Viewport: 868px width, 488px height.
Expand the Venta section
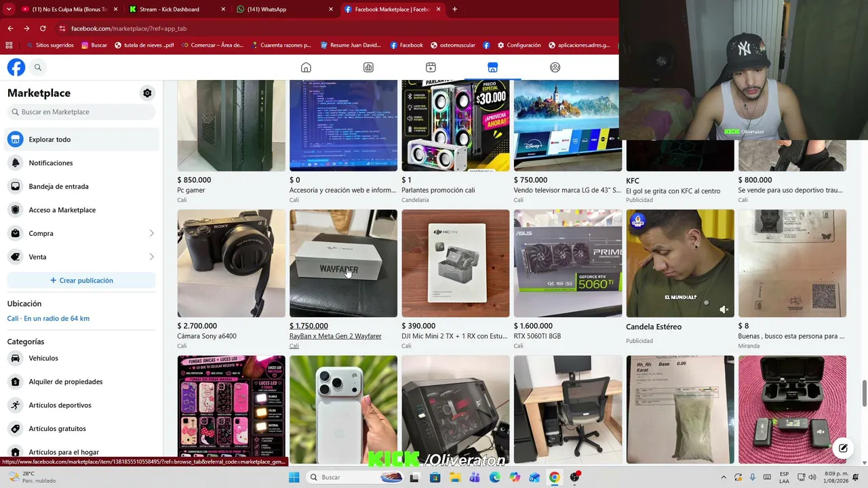pos(83,257)
